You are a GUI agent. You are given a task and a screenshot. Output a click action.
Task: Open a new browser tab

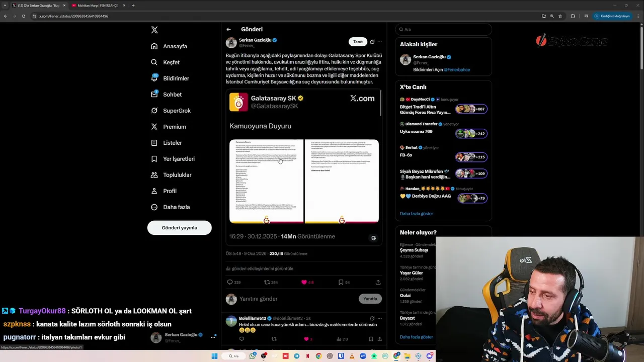click(x=133, y=6)
